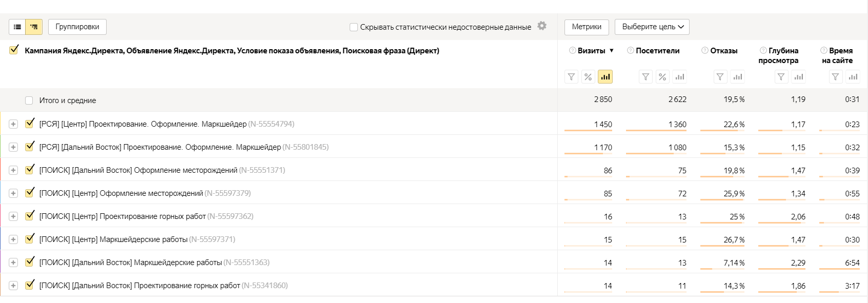Click filter icon under Отказы column
868x303 pixels.
pyautogui.click(x=720, y=77)
